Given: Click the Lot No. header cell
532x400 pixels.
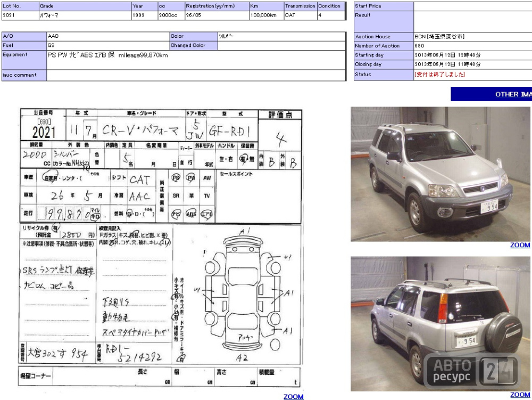Looking at the screenshot, I should coord(20,6).
